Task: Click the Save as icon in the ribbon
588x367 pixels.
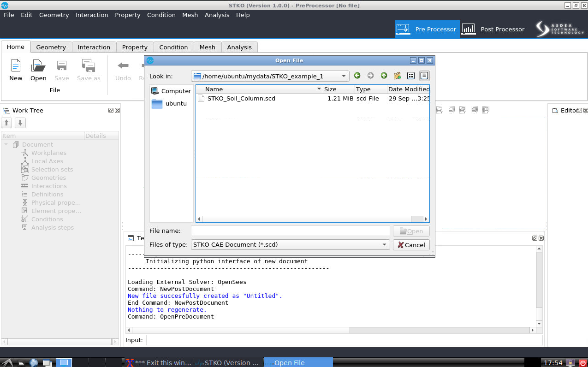Action: [88, 70]
